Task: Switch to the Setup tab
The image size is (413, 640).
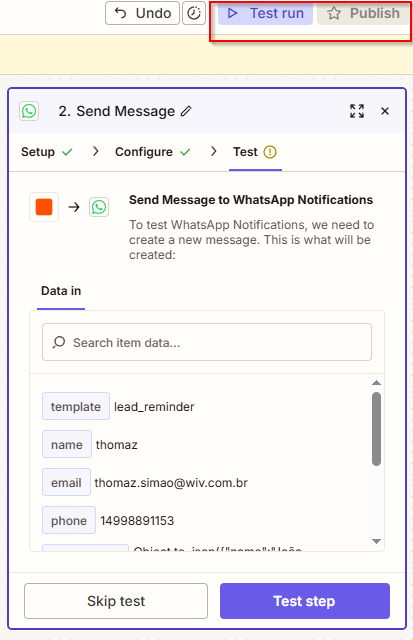Action: click(47, 152)
